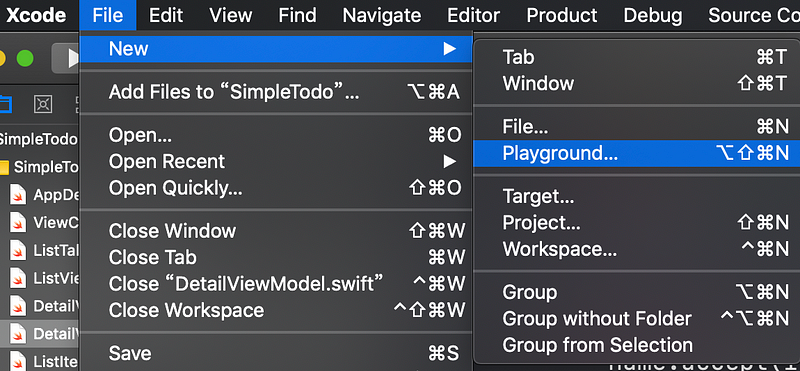800x371 pixels.
Task: Expand the New submenu arrow
Action: [x=449, y=49]
